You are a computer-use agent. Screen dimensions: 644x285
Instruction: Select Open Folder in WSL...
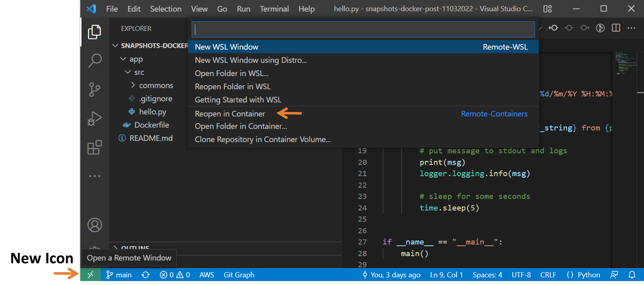(363, 73)
